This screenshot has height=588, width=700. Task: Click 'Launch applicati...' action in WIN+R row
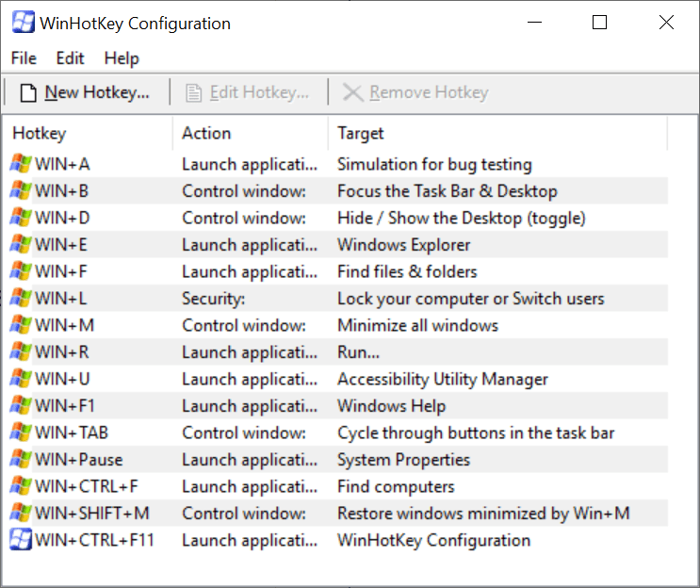(250, 352)
